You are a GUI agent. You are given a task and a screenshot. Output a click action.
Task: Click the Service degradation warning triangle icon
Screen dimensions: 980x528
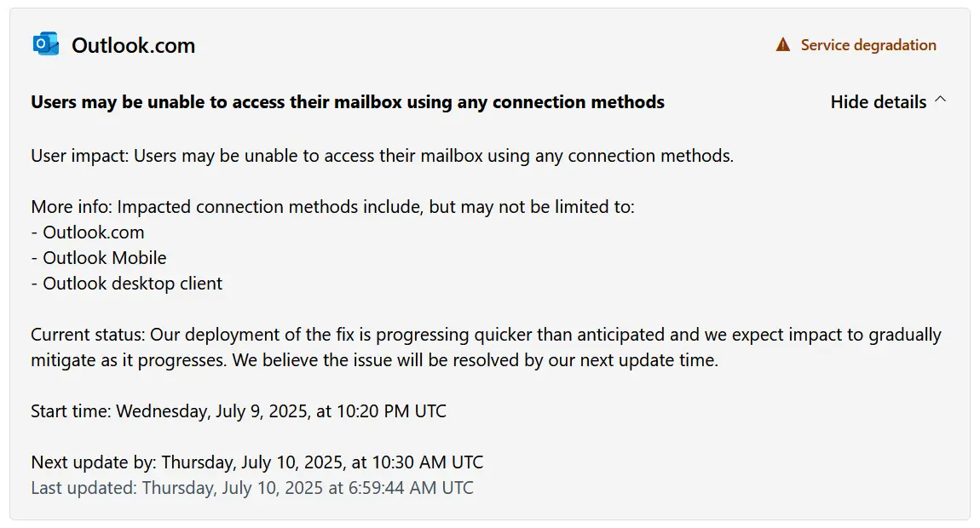(782, 45)
